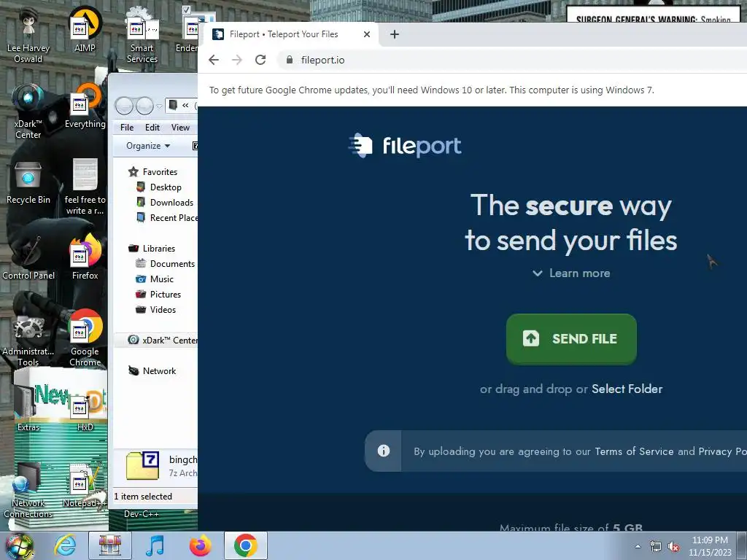
Task: Open the Recycle Bin desktop icon
Action: [x=28, y=183]
